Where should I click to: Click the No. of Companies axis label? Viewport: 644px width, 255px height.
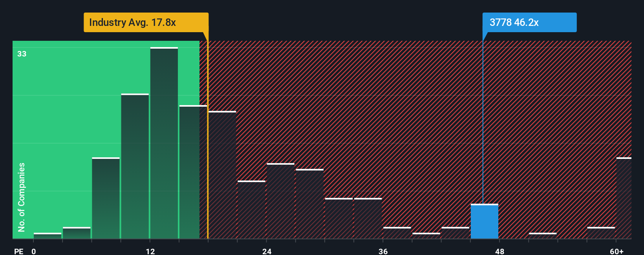point(22,197)
